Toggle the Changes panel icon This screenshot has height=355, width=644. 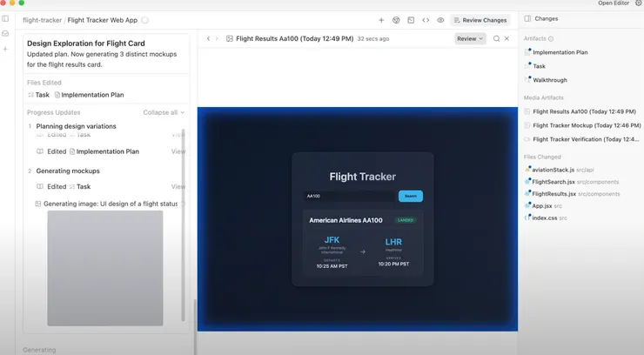point(527,18)
